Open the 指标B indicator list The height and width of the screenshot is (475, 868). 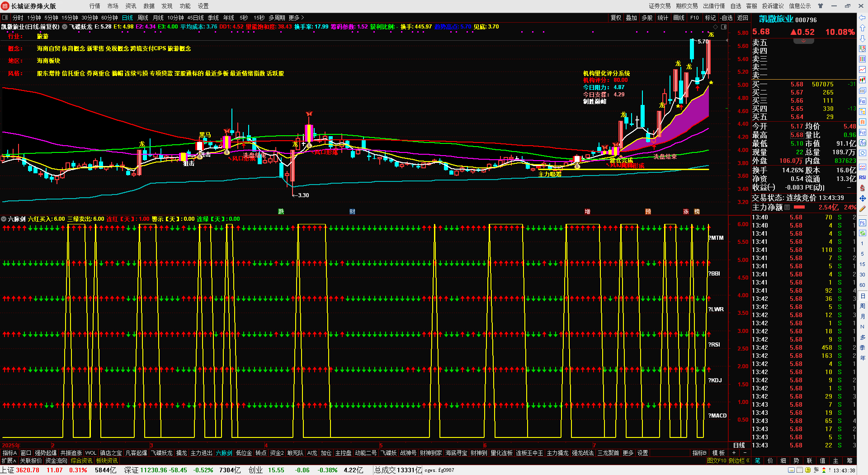pyautogui.click(x=699, y=453)
